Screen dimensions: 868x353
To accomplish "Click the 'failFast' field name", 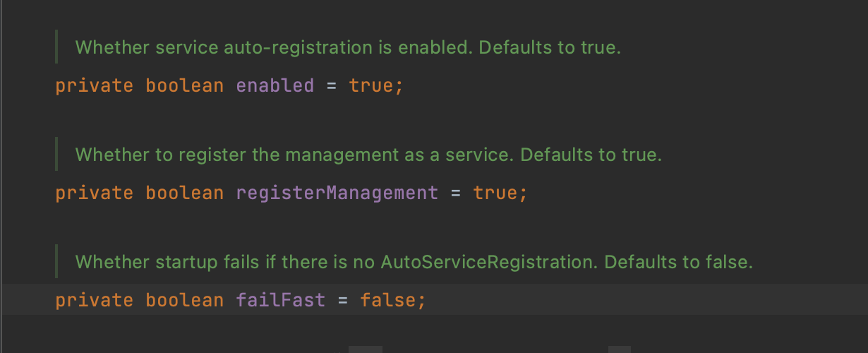I will (x=280, y=300).
